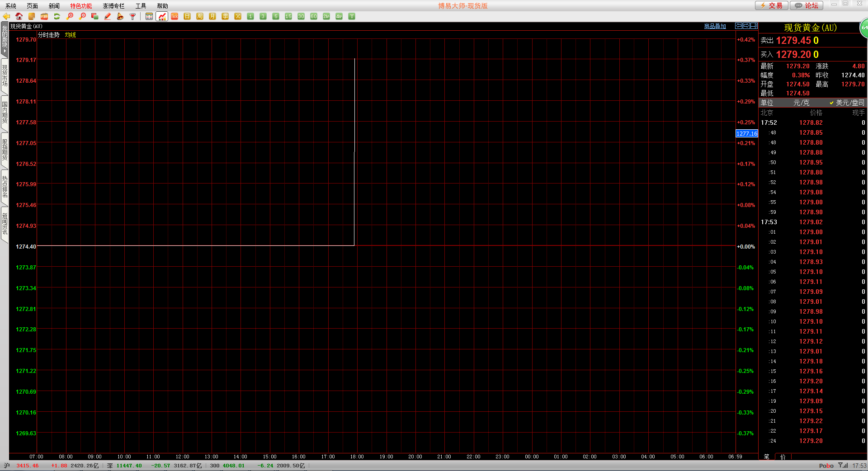Select the 15-minute period button

pyautogui.click(x=288, y=16)
